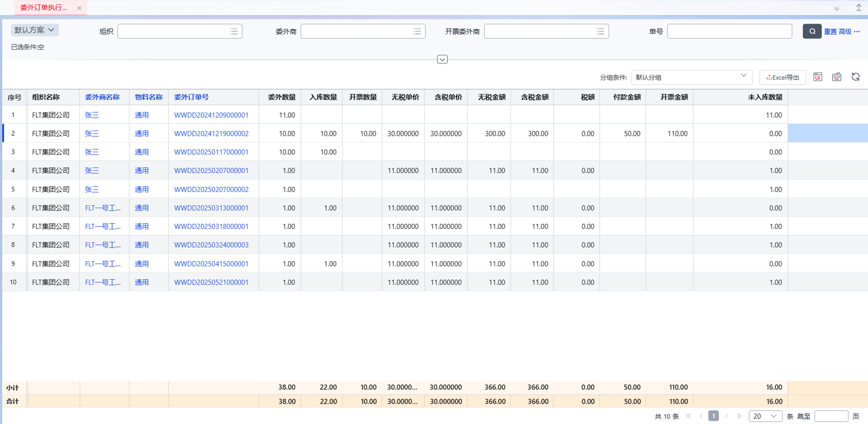The width and height of the screenshot is (868, 424).
Task: Click the Excel导出 button
Action: 783,77
